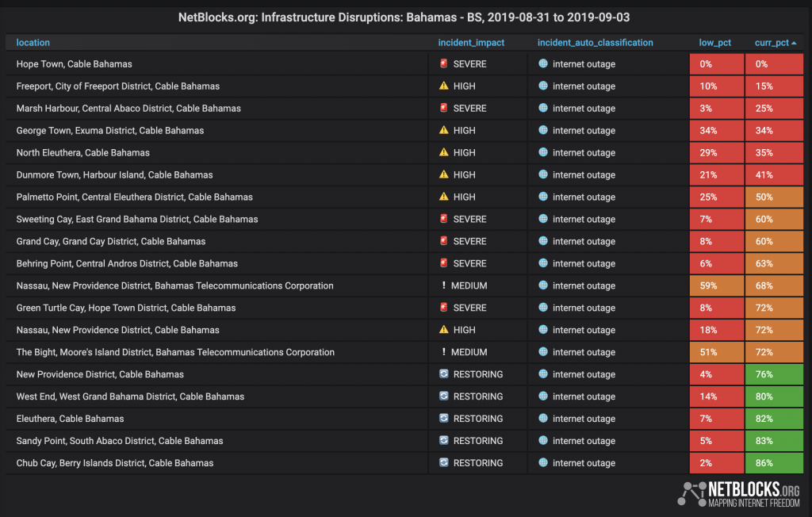This screenshot has width=812, height=517.
Task: Click severe siren icon for Hope Town
Action: [x=444, y=63]
